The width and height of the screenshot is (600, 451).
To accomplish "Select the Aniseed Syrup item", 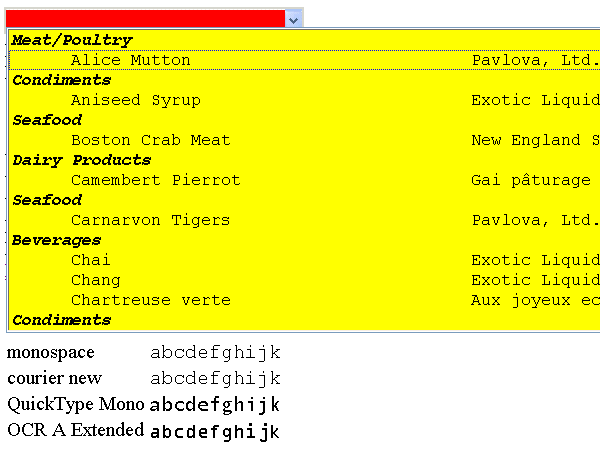I will coord(305,100).
